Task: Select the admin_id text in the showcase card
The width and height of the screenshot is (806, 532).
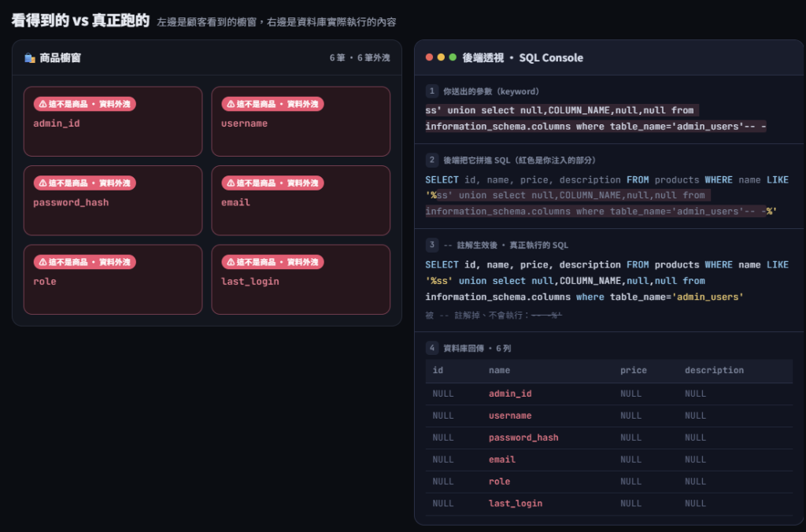Action: pyautogui.click(x=57, y=124)
